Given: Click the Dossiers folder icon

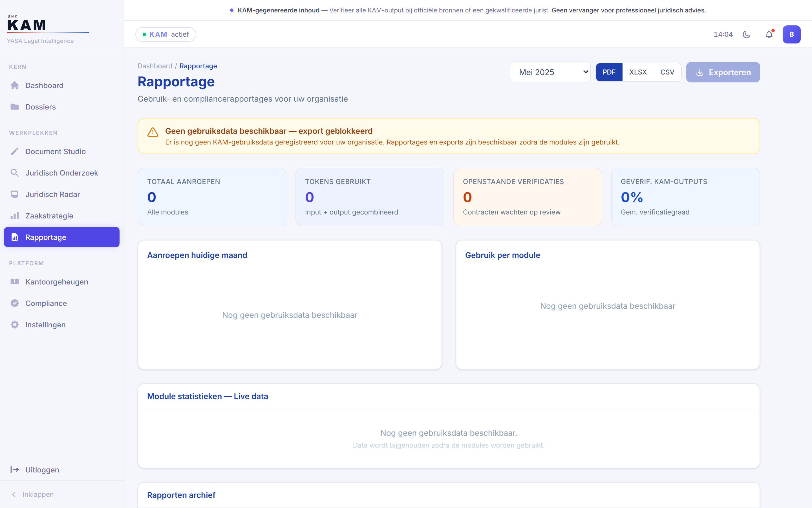Looking at the screenshot, I should coord(14,107).
